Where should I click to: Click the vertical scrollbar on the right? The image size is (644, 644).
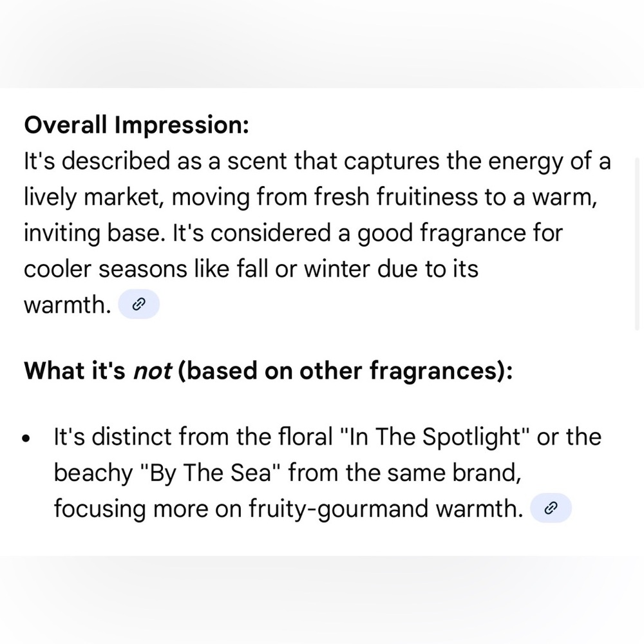(x=637, y=244)
